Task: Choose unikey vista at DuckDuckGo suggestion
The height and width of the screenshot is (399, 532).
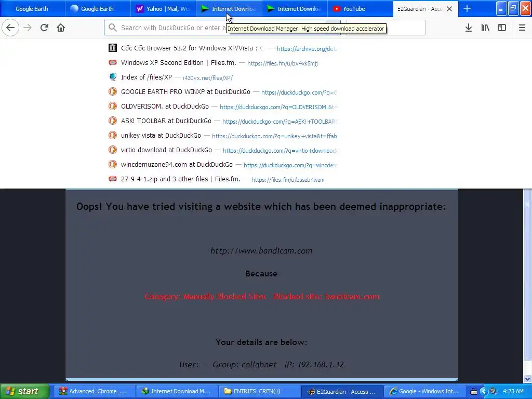Action: click(222, 136)
